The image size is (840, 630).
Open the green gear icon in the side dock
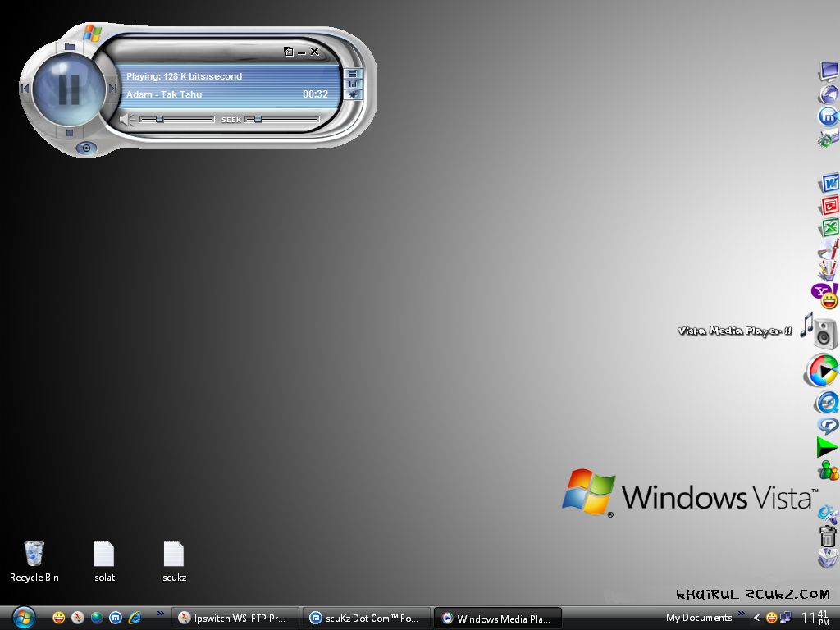(829, 138)
